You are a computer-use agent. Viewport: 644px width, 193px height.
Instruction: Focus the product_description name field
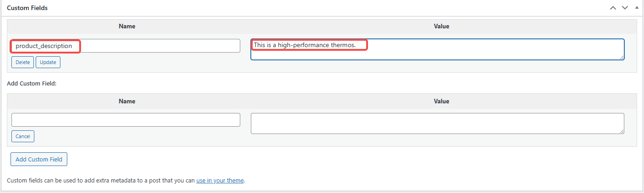click(125, 46)
